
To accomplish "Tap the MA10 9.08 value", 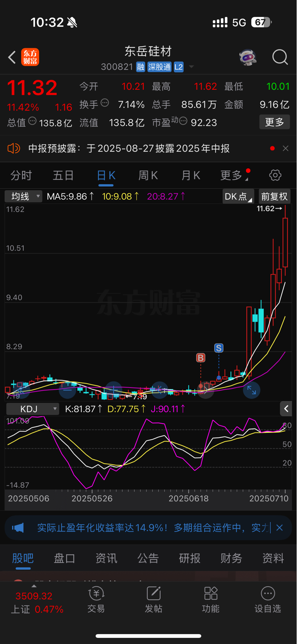I will click(x=120, y=196).
